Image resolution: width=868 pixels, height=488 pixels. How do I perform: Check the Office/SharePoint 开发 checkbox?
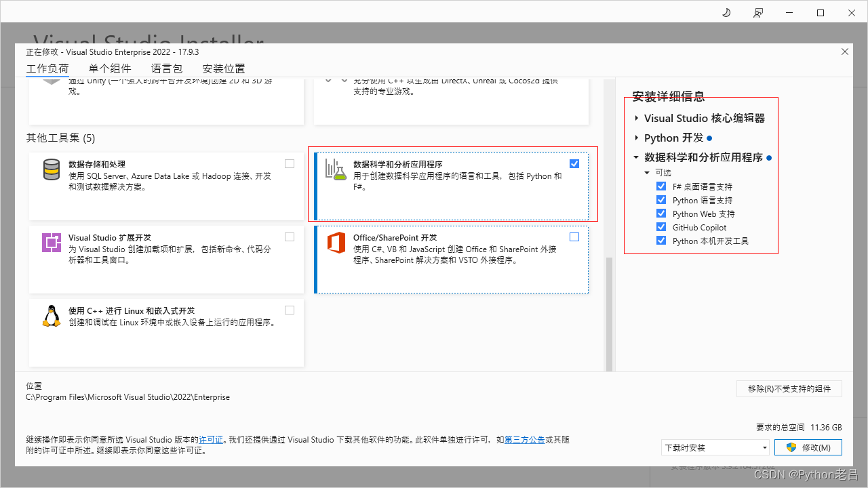pos(574,237)
